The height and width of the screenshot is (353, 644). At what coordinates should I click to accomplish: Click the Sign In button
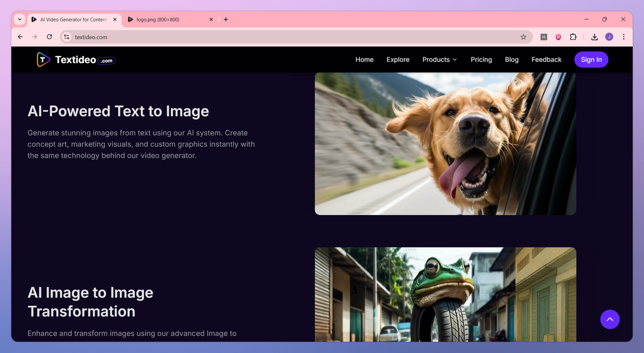pos(591,60)
